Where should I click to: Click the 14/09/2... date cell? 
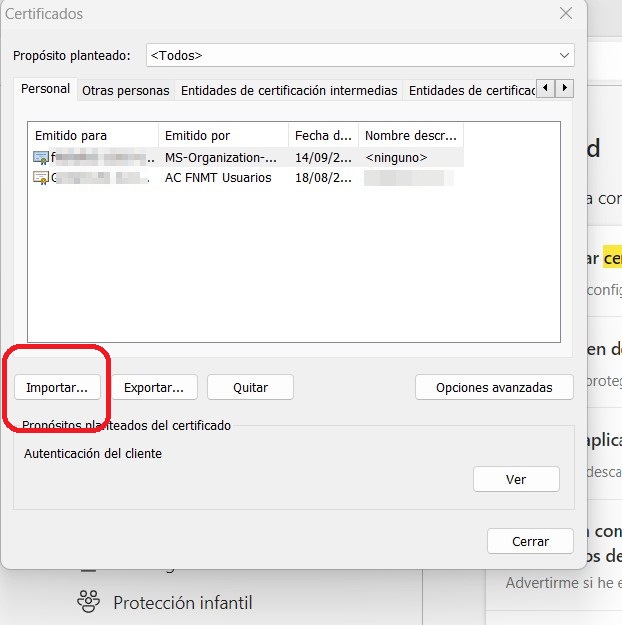[x=323, y=158]
